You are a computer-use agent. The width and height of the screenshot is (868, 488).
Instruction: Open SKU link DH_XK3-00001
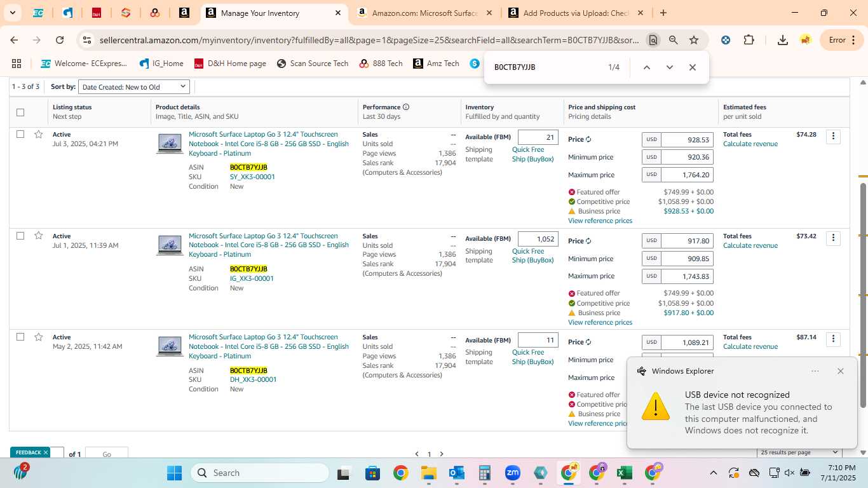pyautogui.click(x=254, y=379)
